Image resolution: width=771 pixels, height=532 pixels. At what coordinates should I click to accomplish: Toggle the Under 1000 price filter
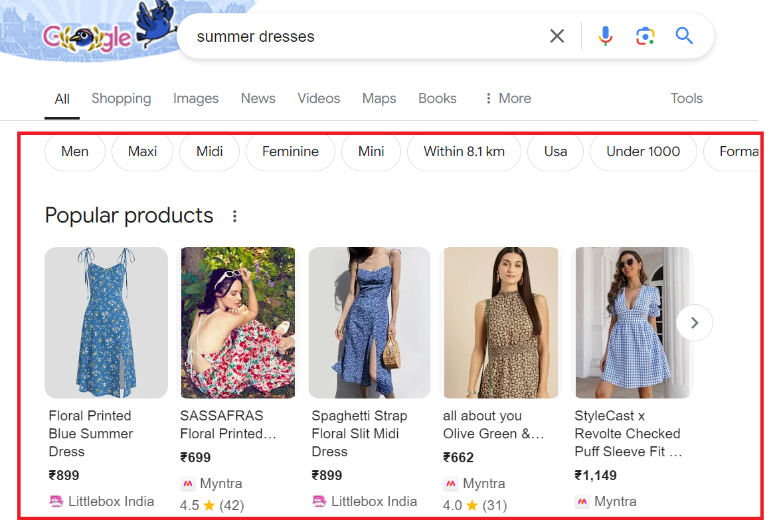(x=643, y=151)
